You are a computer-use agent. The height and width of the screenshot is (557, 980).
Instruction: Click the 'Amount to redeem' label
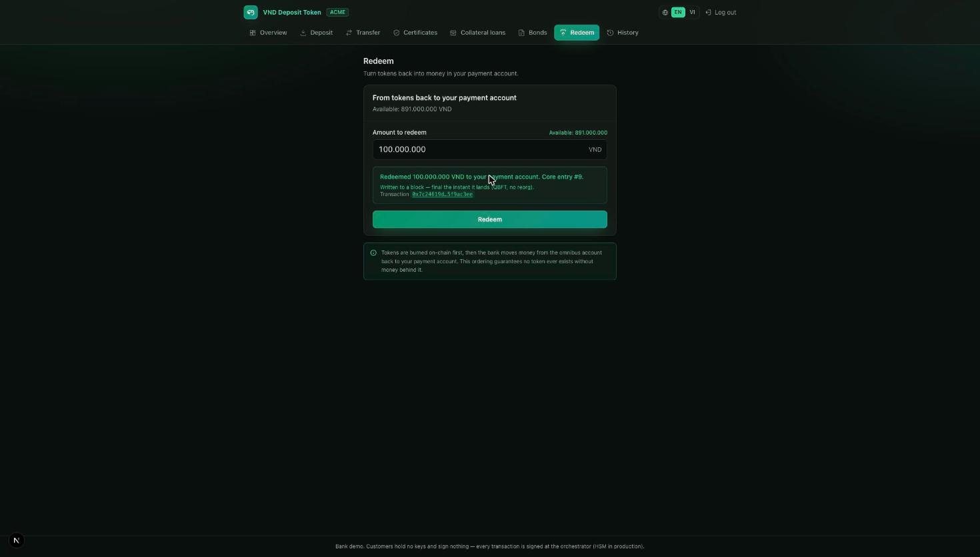(x=399, y=133)
